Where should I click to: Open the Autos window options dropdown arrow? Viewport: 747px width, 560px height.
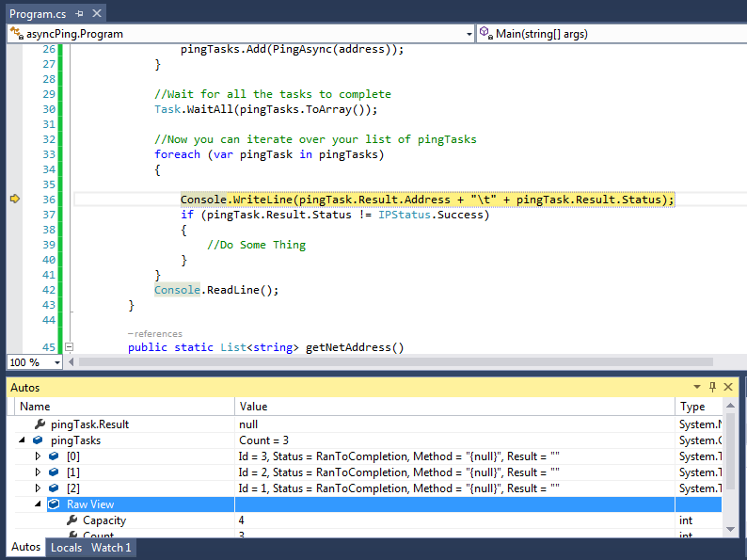tap(697, 387)
